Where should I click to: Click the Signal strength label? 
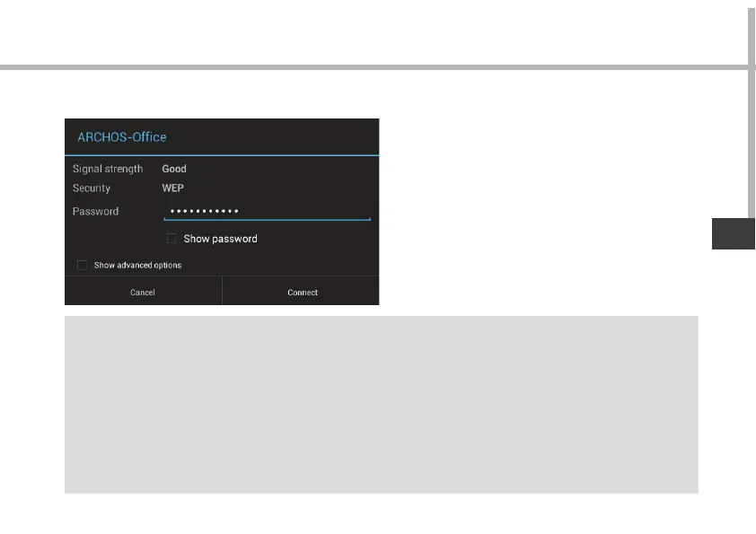108,169
